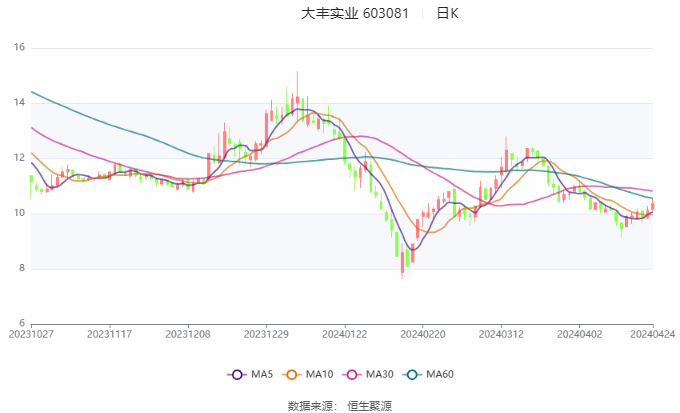Click the x-axis date label 20231027
This screenshot has width=680, height=413.
(x=31, y=334)
